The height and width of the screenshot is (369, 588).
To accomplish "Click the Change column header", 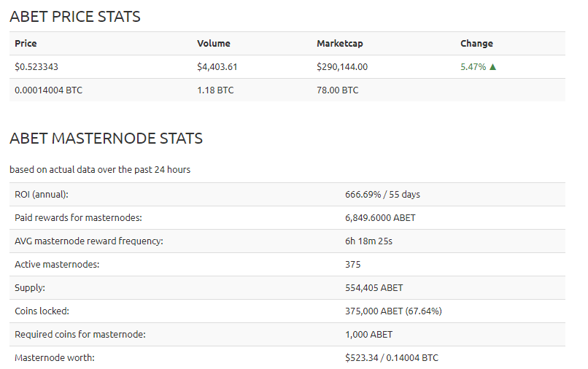I will 476,44.
